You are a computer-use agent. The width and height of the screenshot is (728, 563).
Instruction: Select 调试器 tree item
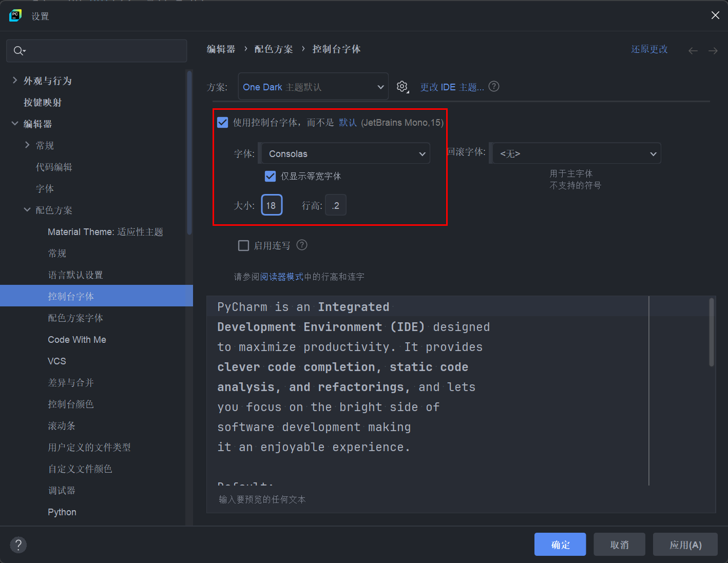point(62,490)
